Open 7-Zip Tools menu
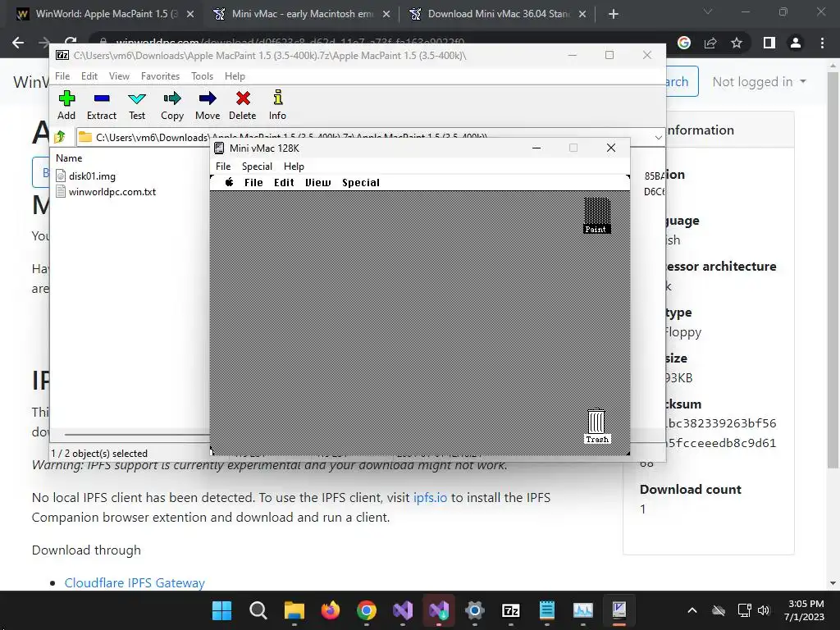 click(x=202, y=76)
